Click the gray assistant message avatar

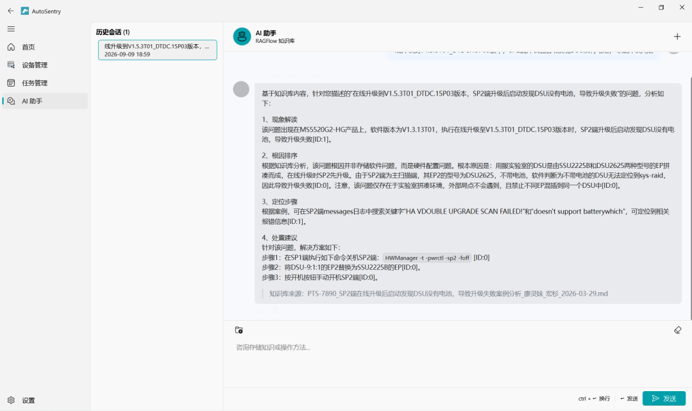click(x=241, y=89)
